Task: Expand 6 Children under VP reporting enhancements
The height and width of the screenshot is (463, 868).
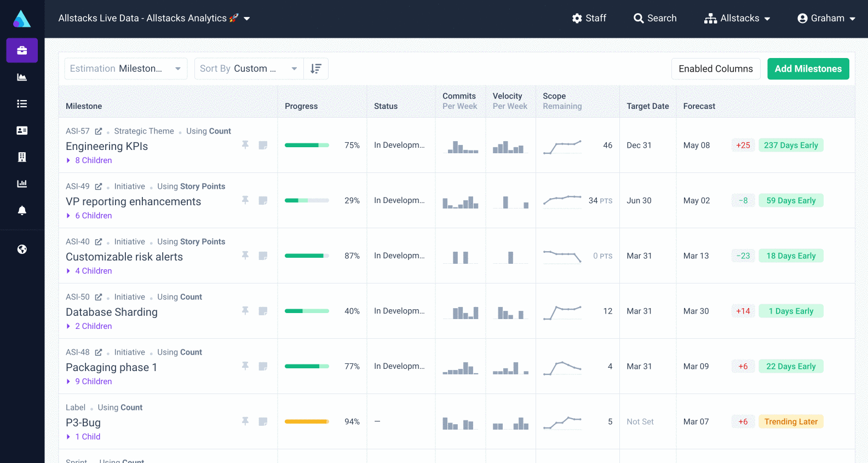Action: (89, 216)
